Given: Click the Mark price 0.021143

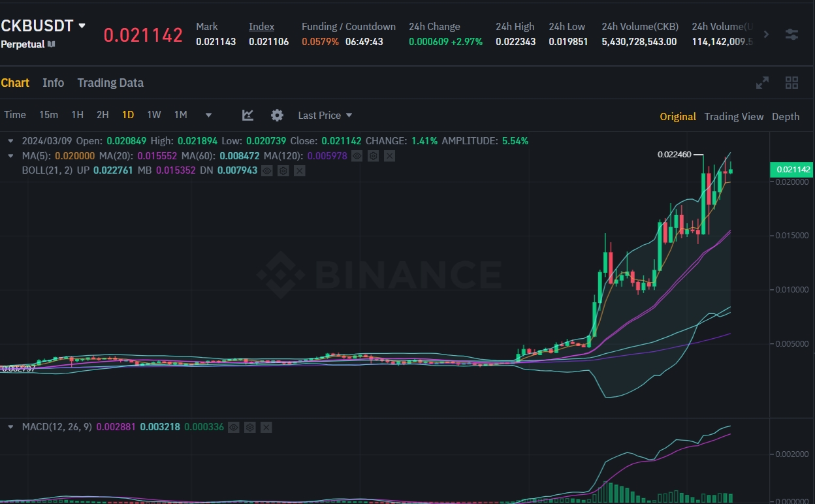Looking at the screenshot, I should point(216,42).
